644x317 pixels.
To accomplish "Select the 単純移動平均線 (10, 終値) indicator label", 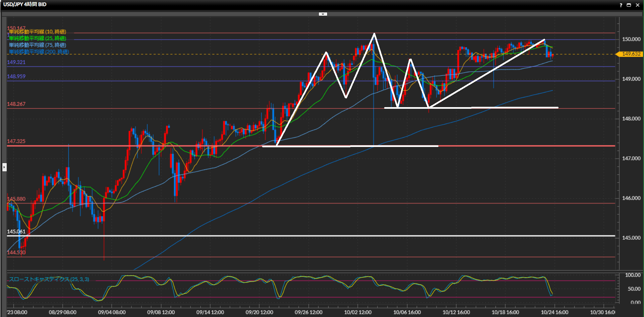I will coord(38,32).
